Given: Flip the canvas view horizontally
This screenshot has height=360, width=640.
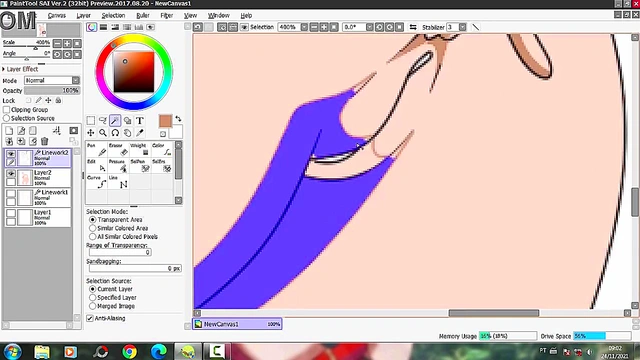Looking at the screenshot, I should coord(413,27).
